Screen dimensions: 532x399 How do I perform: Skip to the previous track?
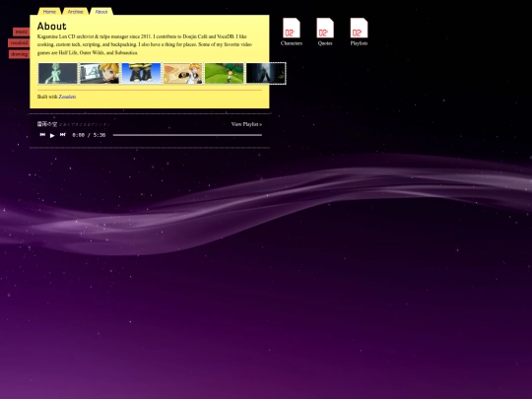(42, 135)
